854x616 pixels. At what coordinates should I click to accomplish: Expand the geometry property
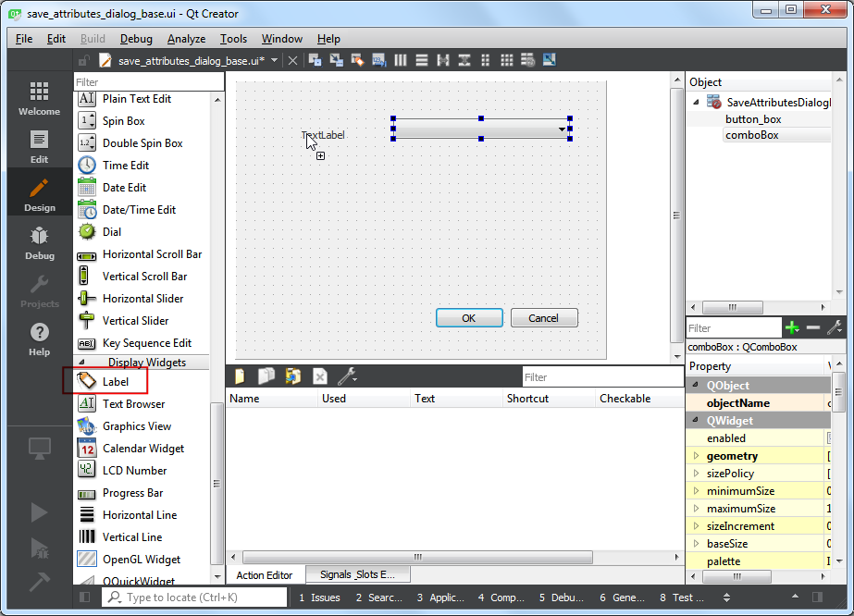tap(697, 456)
